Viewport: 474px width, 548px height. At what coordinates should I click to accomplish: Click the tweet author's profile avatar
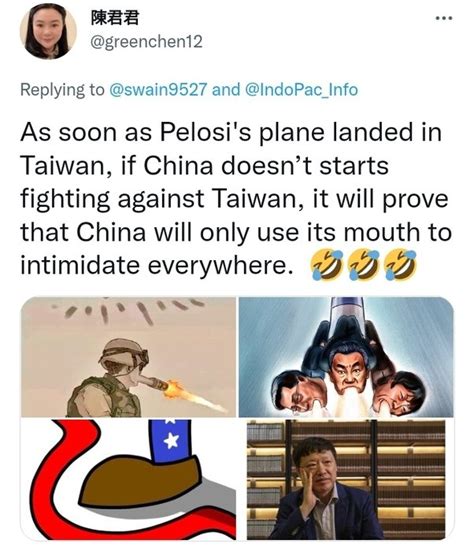[x=48, y=31]
